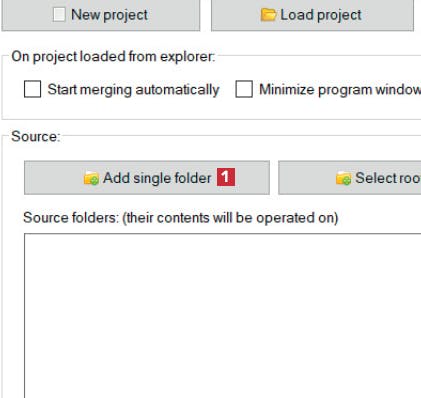Click the open folder icon beside Load project

268,15
